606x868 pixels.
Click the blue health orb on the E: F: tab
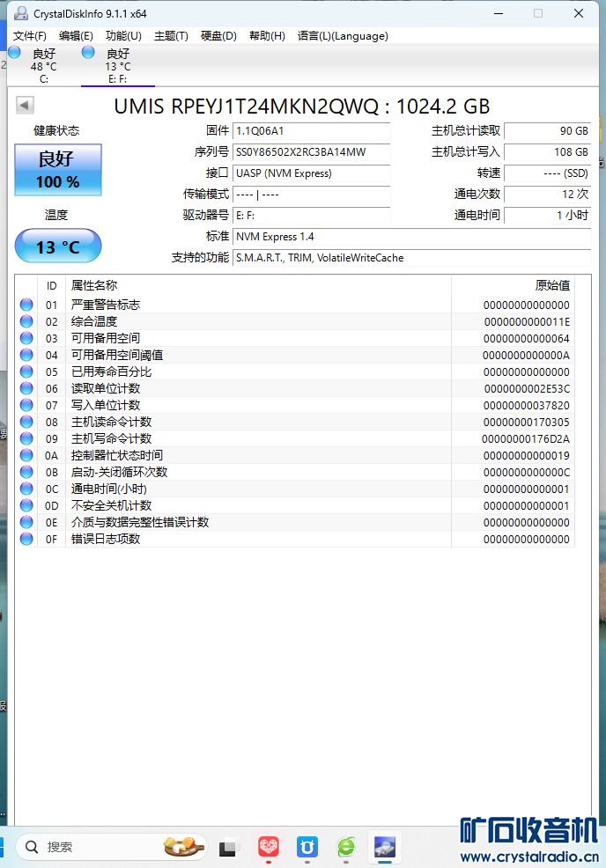click(x=88, y=52)
